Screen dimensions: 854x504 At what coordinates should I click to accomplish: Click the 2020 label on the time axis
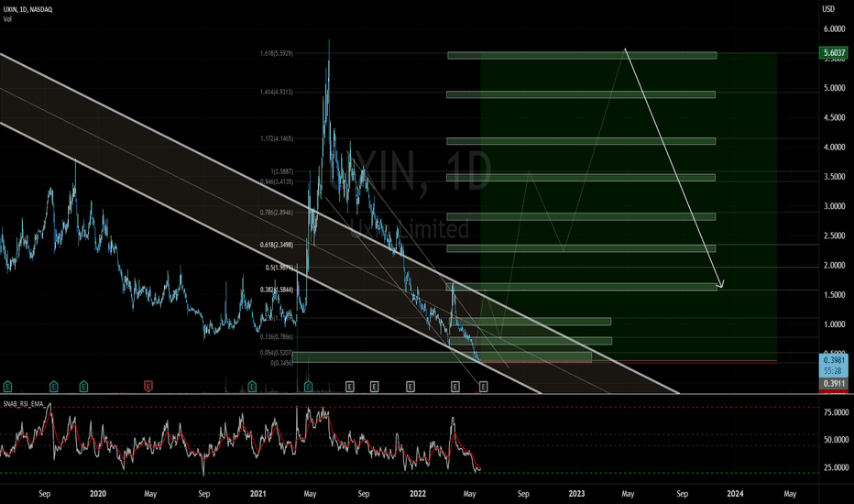click(x=97, y=494)
